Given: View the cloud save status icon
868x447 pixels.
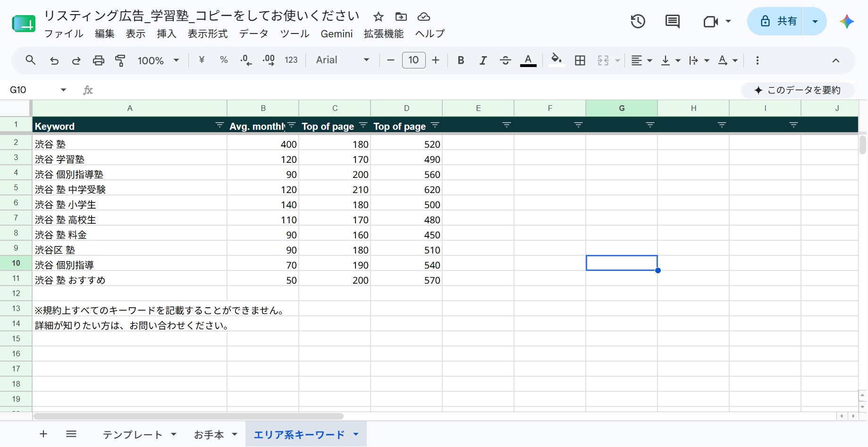Looking at the screenshot, I should pos(424,17).
